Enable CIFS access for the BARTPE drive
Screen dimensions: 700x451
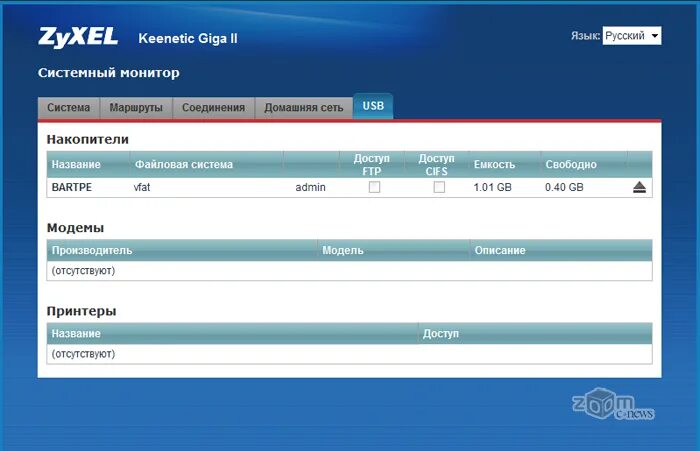click(x=438, y=187)
